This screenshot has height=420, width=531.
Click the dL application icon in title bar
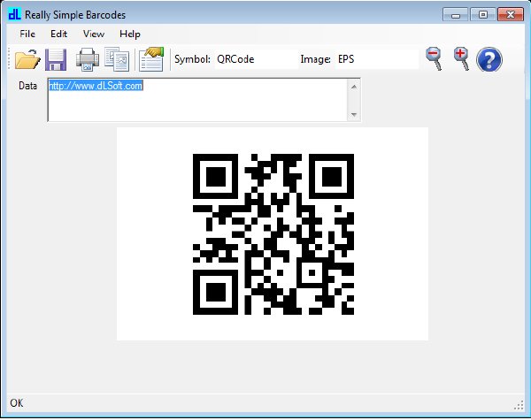14,14
